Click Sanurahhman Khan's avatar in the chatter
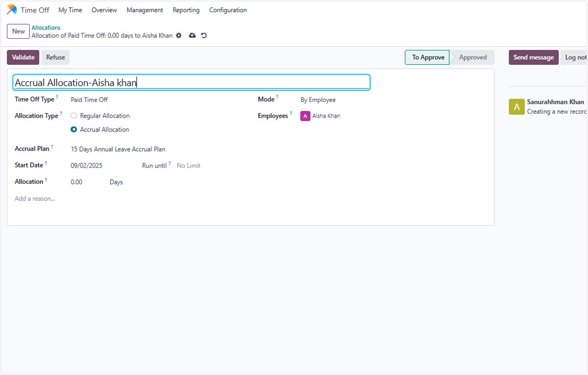The image size is (588, 375). coord(516,107)
